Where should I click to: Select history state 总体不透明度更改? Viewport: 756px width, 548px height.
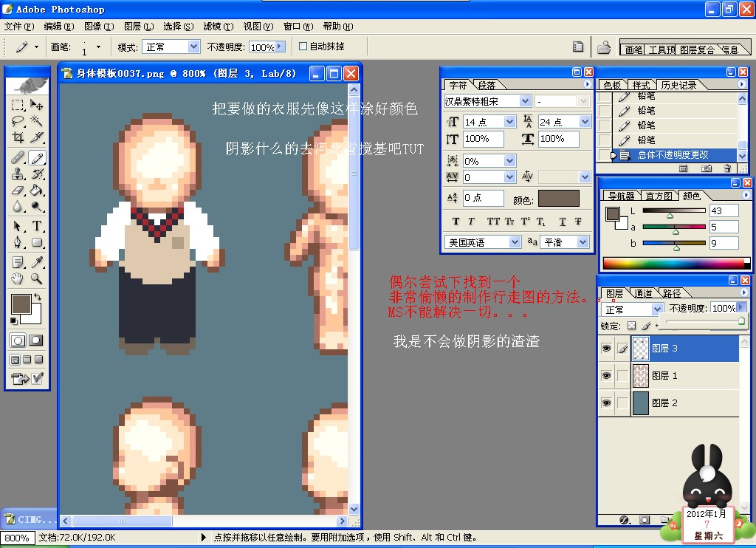(x=673, y=155)
